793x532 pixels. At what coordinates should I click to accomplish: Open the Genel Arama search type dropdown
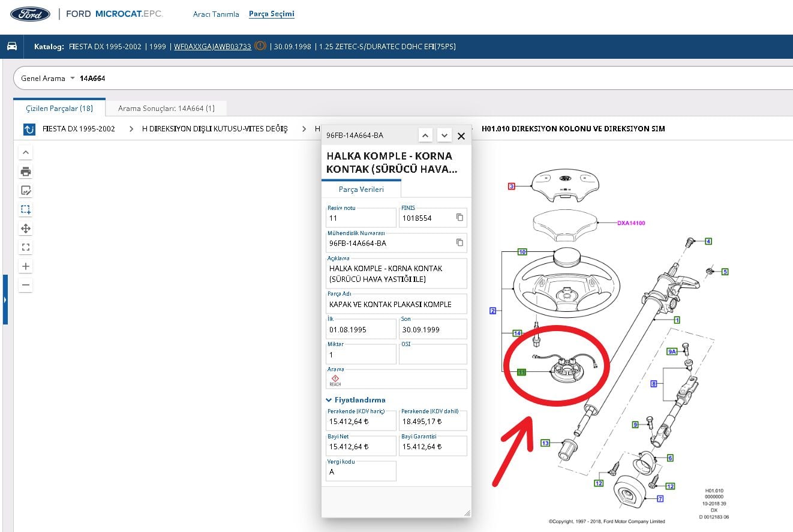48,79
